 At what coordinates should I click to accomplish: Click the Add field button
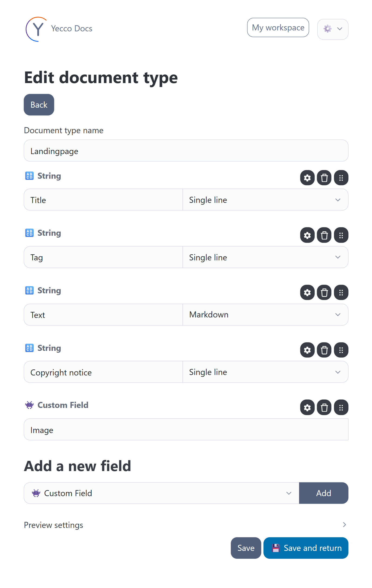[x=324, y=493]
